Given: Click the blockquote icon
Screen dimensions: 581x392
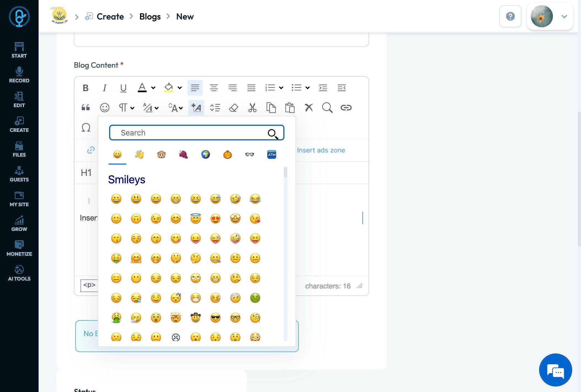Looking at the screenshot, I should [85, 108].
